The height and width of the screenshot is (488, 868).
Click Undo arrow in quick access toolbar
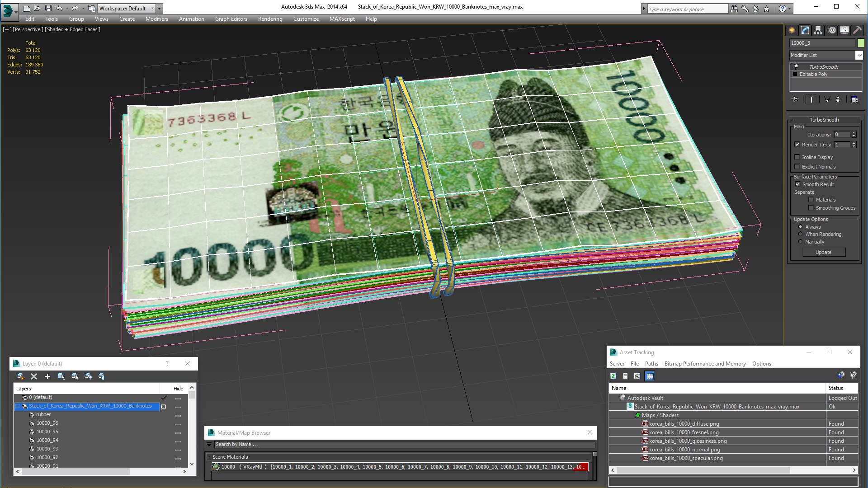[x=59, y=8]
